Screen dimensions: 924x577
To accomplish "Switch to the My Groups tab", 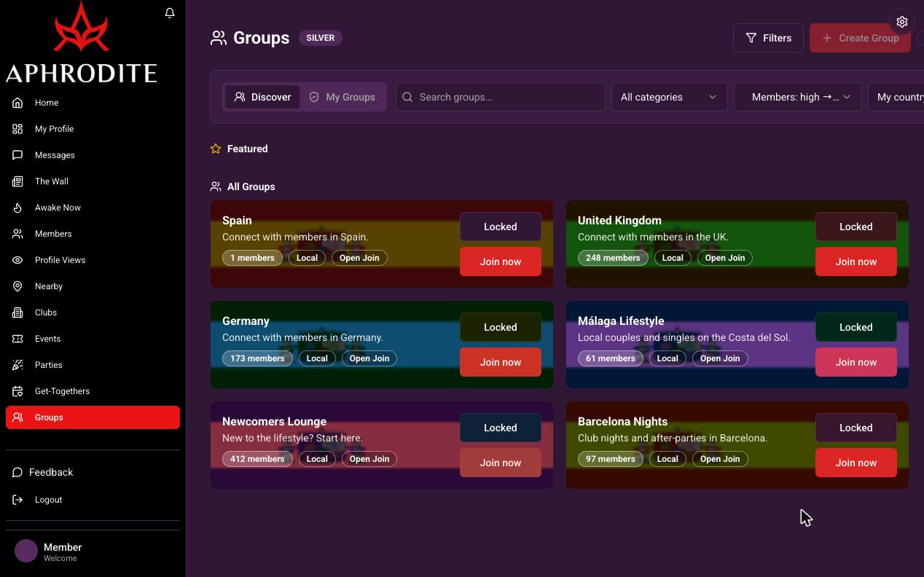I will 342,97.
